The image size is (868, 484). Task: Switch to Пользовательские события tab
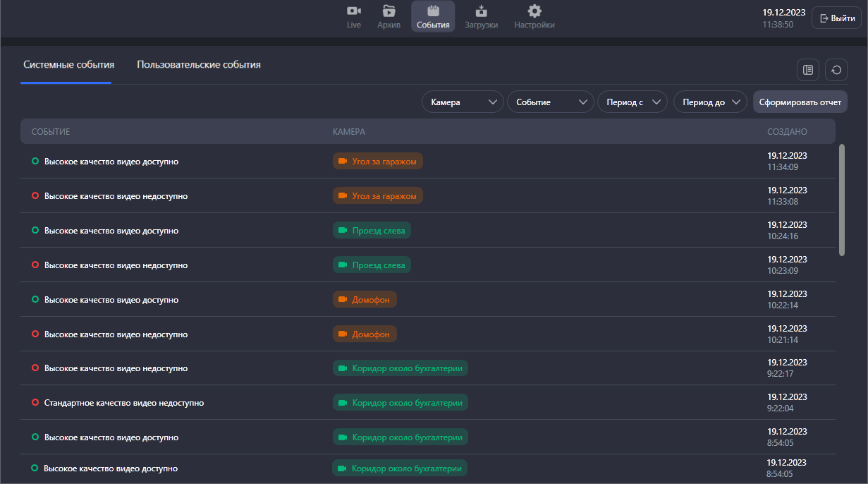coord(199,65)
